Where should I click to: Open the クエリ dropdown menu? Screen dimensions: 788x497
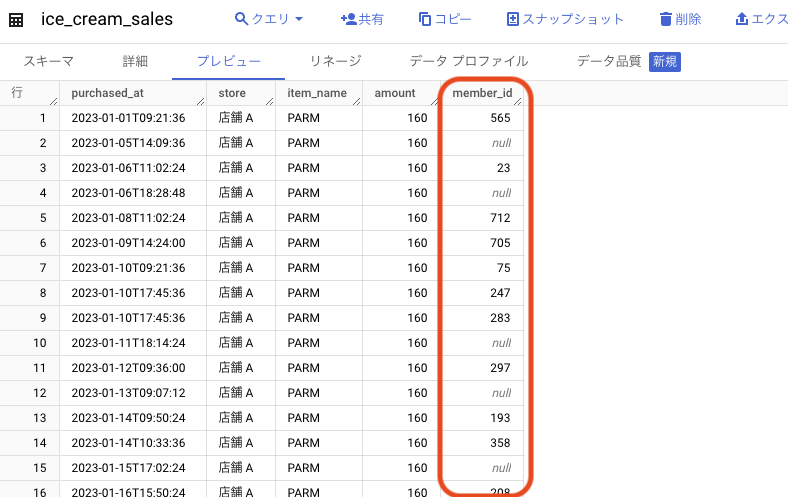(269, 19)
